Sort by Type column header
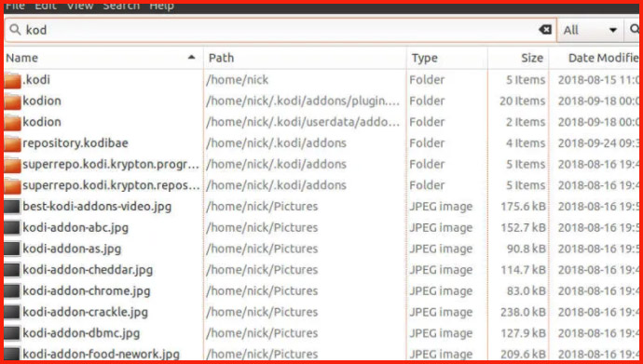Screen dimensions: 643x364 (x=447, y=58)
